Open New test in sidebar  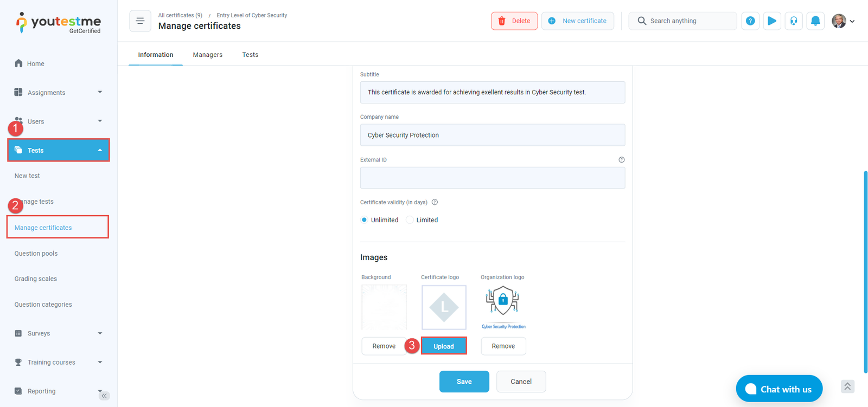coord(27,176)
